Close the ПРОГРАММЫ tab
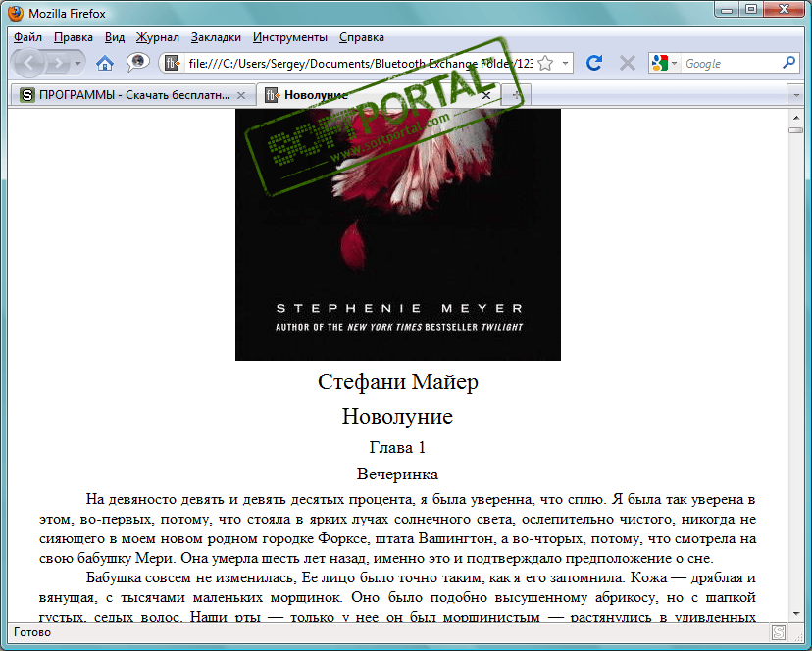The height and width of the screenshot is (651, 812). click(241, 95)
